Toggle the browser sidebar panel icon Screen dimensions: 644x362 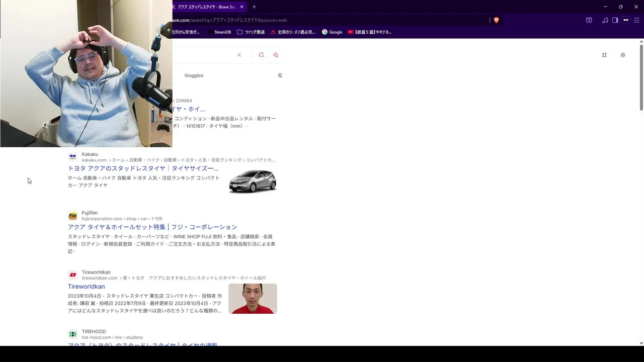tap(615, 20)
